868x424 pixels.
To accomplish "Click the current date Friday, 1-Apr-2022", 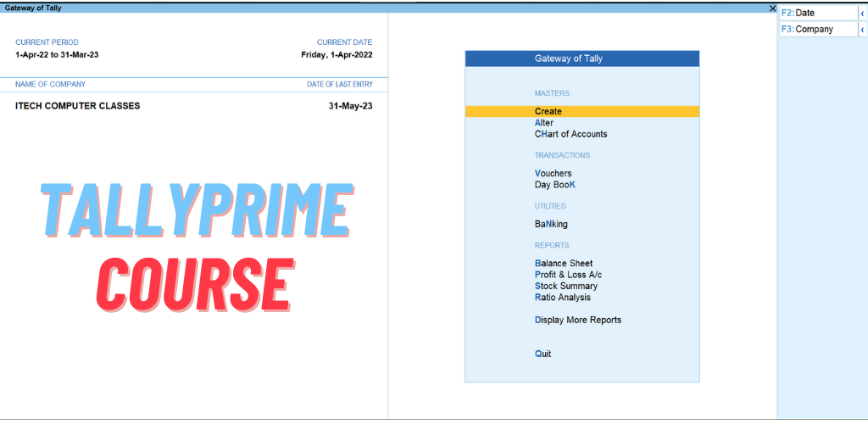I will [337, 55].
